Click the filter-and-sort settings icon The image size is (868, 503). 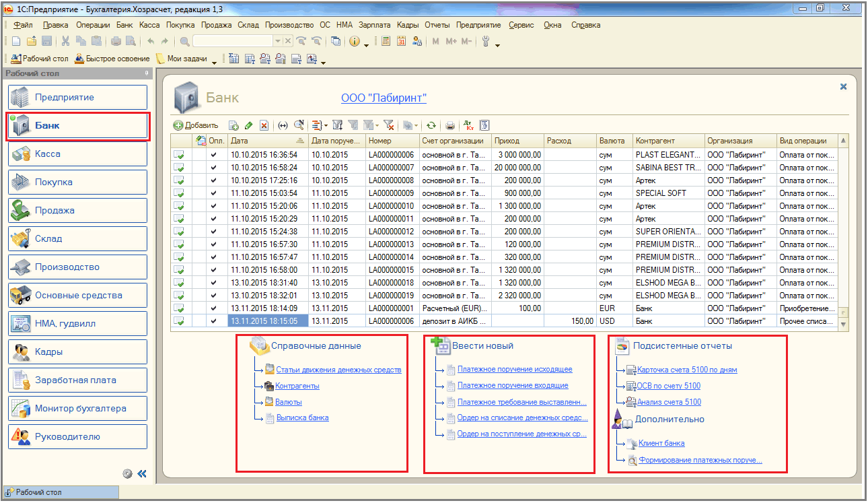click(337, 125)
